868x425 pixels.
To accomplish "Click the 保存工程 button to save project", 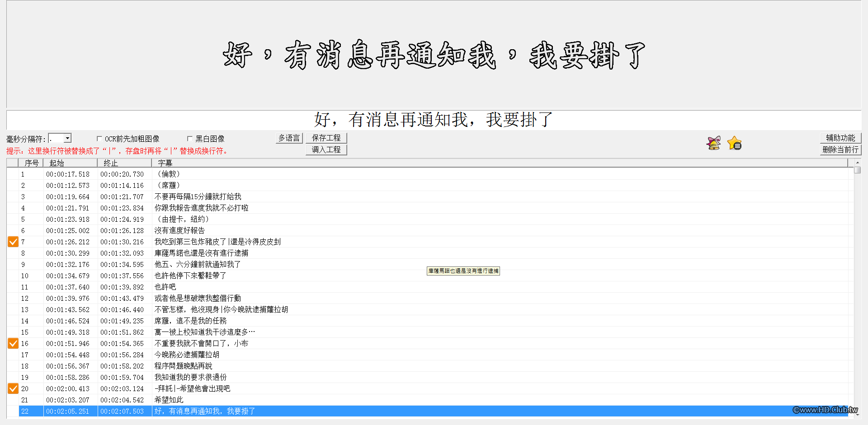I will point(326,138).
